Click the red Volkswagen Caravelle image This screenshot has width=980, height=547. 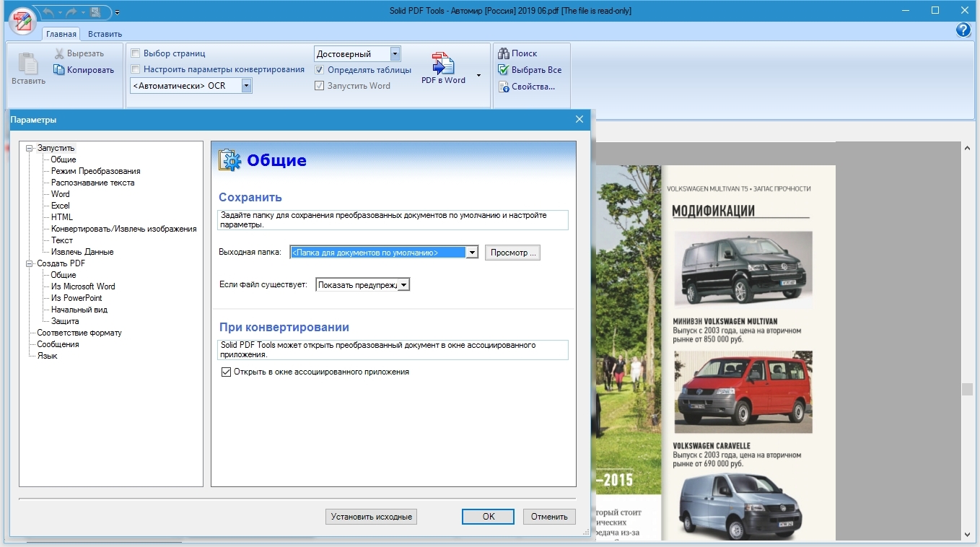pos(743,392)
